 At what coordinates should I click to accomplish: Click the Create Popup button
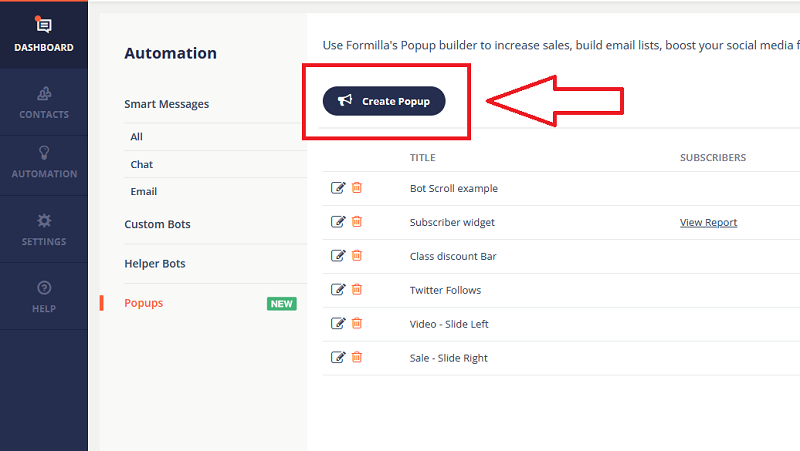coord(384,101)
